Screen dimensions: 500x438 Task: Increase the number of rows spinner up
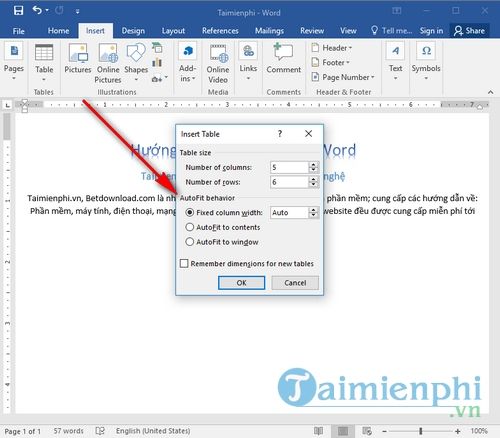point(313,179)
